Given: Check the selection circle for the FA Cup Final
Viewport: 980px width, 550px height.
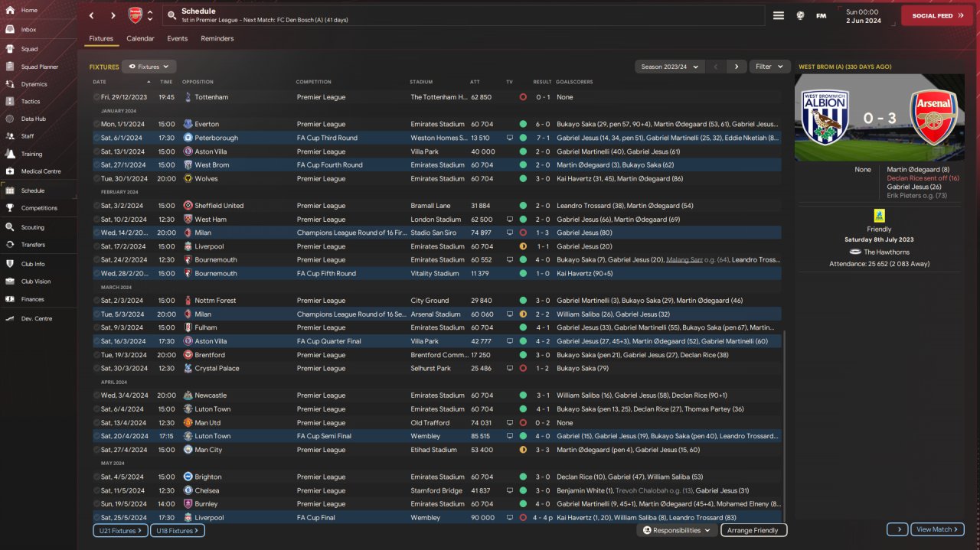Looking at the screenshot, I should click(x=97, y=518).
